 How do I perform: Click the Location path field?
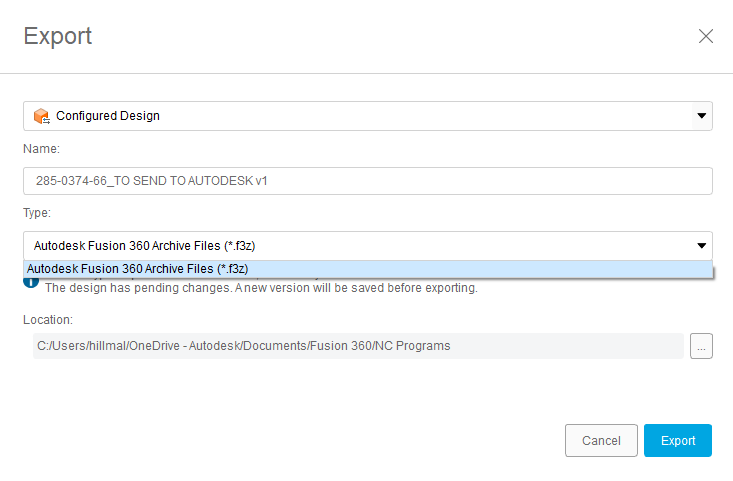click(x=357, y=346)
